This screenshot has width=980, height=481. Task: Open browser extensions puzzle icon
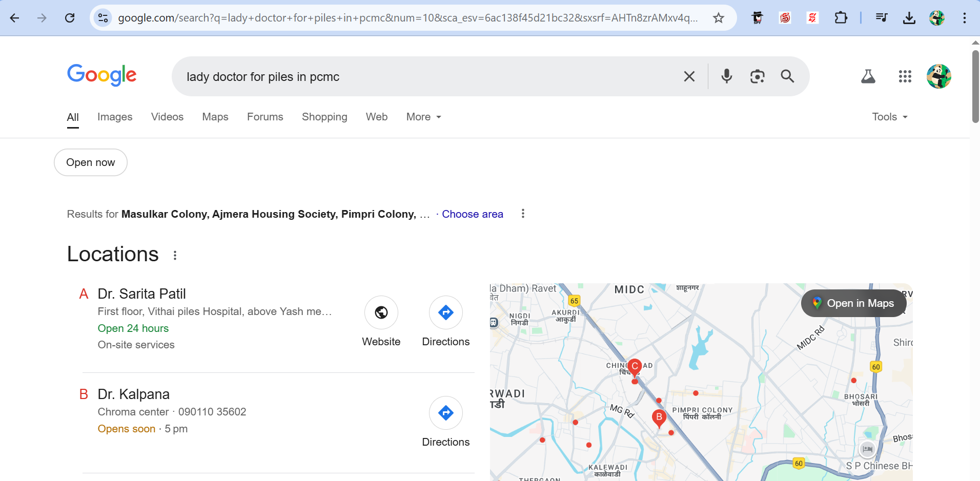tap(841, 18)
